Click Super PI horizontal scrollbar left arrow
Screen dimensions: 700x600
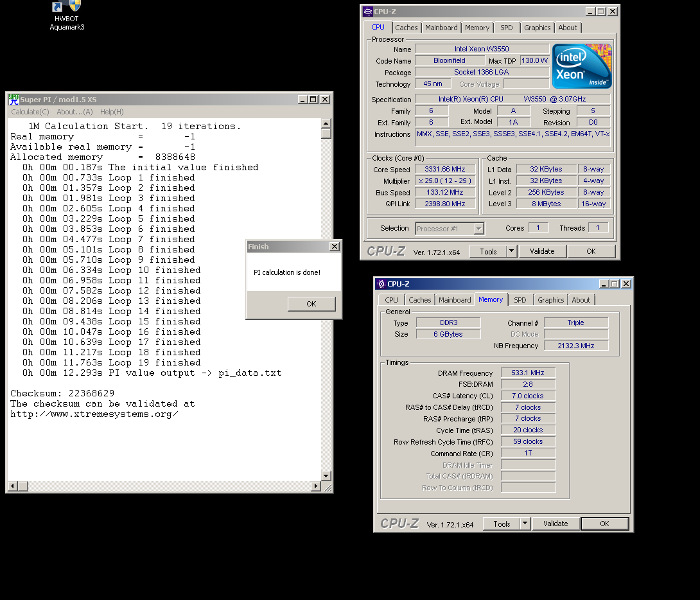click(13, 486)
